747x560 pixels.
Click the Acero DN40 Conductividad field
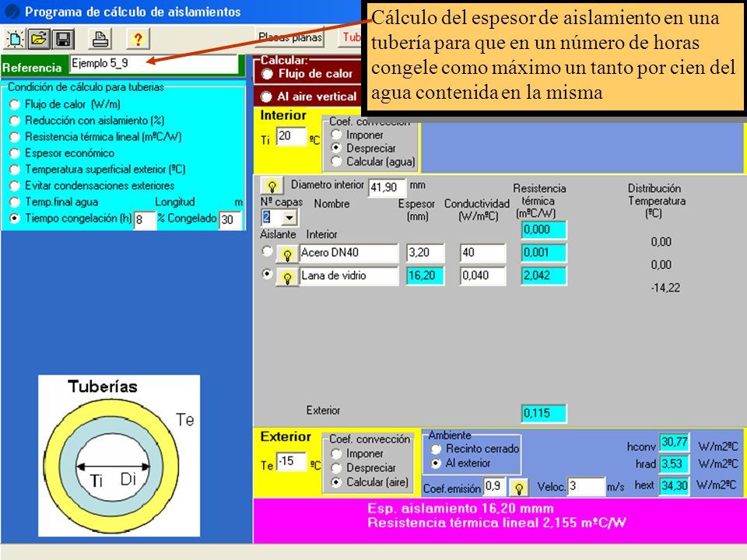click(x=482, y=253)
